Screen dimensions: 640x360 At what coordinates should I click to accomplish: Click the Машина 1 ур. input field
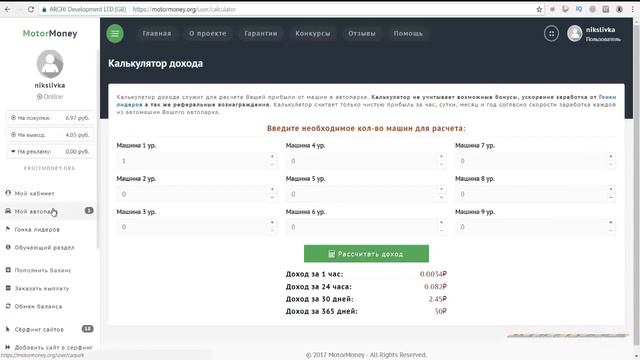pos(196,161)
